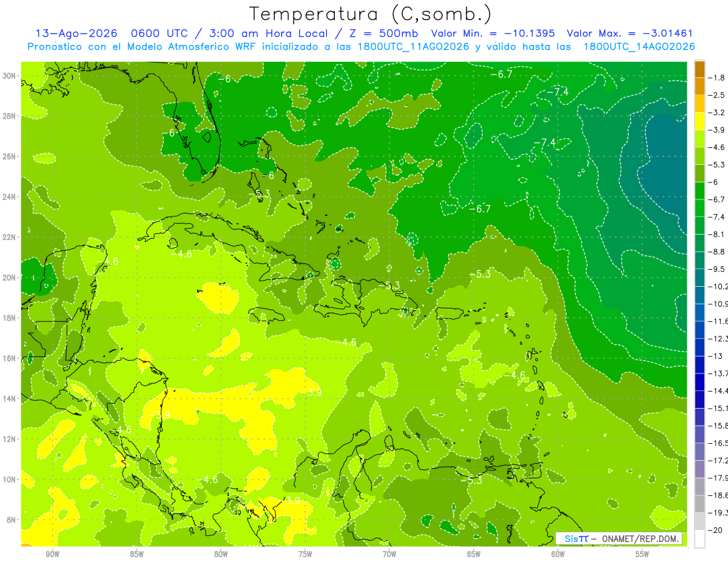The width and height of the screenshot is (728, 562).
Task: Click the gray swatch between -18.6 and -19.3
Action: click(x=699, y=504)
